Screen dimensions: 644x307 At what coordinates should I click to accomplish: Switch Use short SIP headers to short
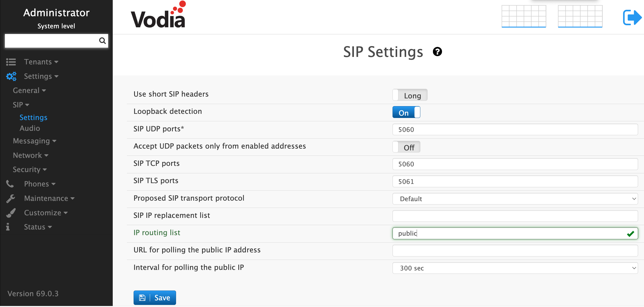click(410, 95)
